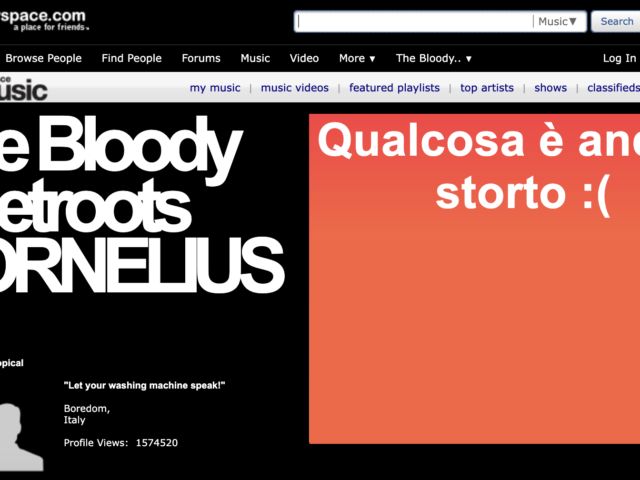Viewport: 640px width, 480px height.
Task: Click the "Let your washing machine speak!" quote
Action: [144, 385]
